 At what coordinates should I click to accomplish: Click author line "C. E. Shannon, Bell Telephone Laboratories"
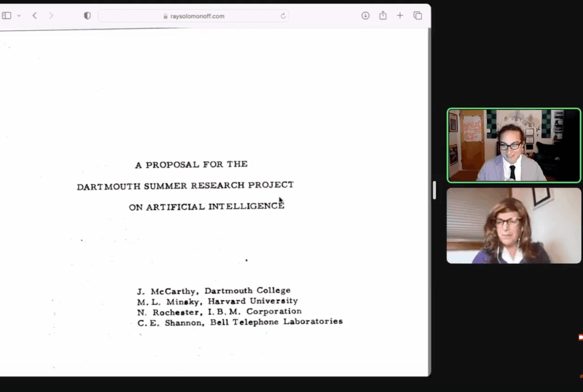click(240, 322)
